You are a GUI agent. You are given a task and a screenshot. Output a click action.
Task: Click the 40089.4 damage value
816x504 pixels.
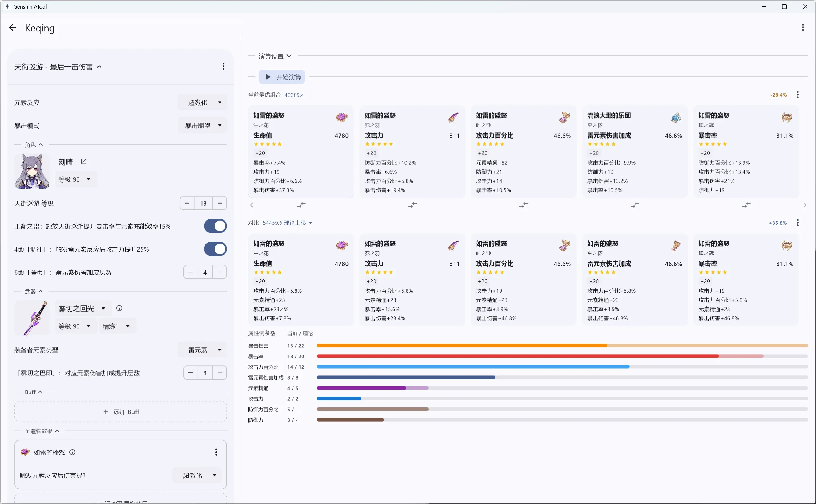[294, 95]
